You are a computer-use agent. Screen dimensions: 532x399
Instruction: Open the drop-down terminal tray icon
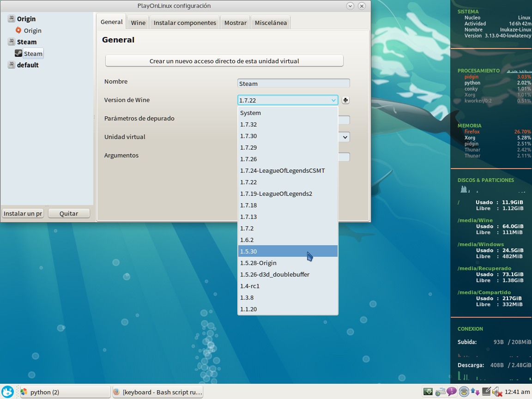(x=428, y=392)
